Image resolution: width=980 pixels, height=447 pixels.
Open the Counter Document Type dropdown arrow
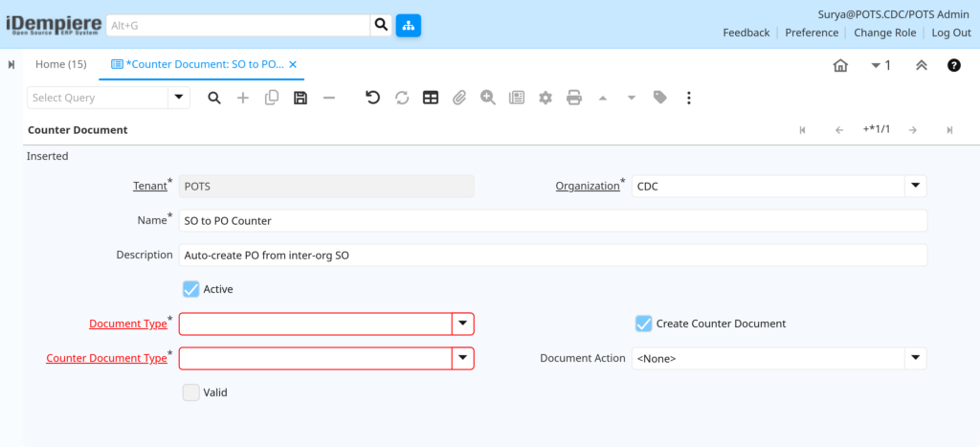tap(463, 358)
